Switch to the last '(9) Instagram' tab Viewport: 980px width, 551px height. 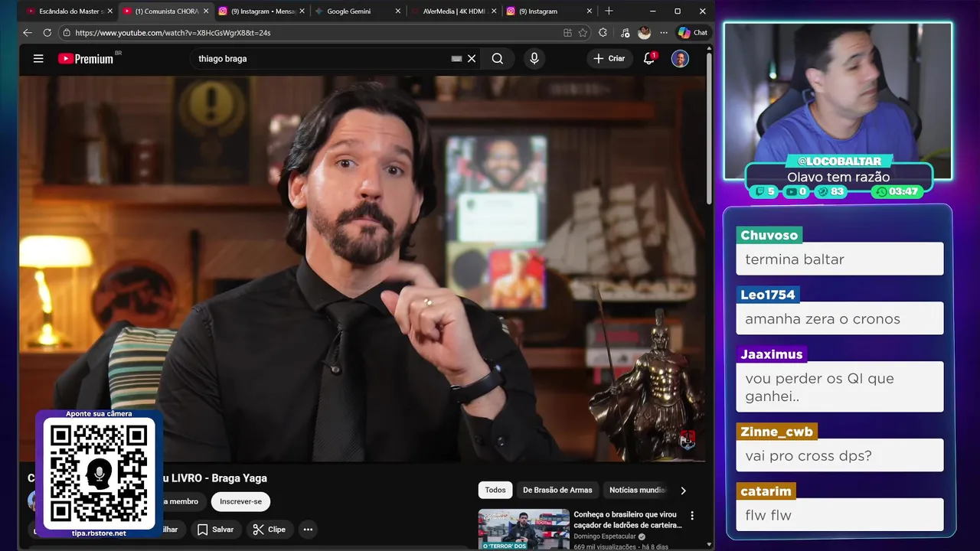point(548,11)
